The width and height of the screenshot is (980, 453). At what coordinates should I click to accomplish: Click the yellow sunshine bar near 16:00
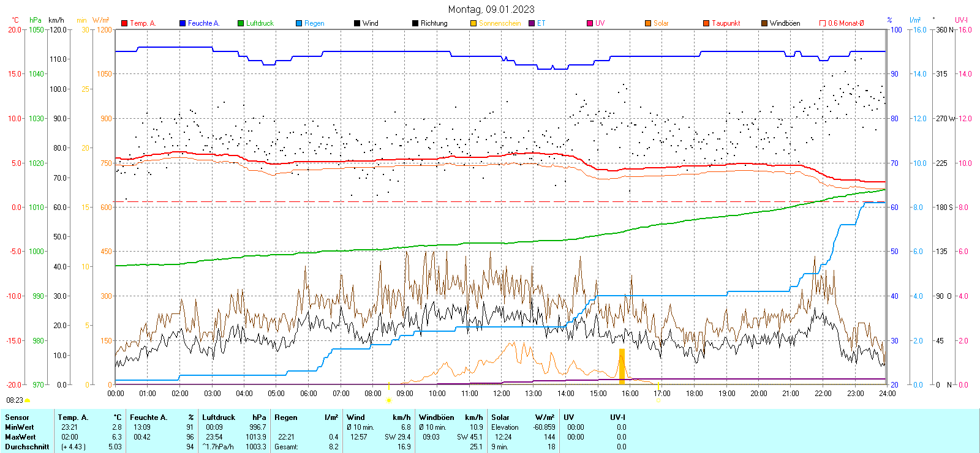[622, 366]
